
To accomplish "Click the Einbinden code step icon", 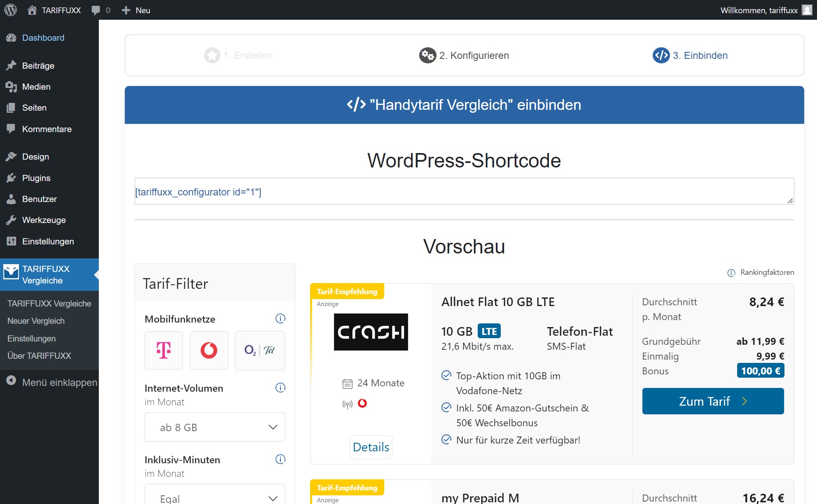I will tap(661, 55).
